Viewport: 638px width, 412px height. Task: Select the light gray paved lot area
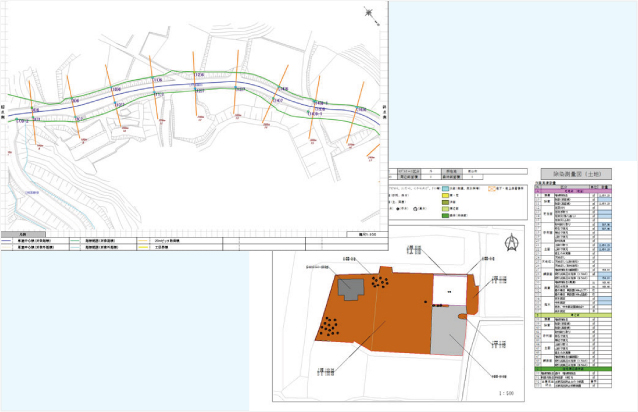[x=448, y=331]
